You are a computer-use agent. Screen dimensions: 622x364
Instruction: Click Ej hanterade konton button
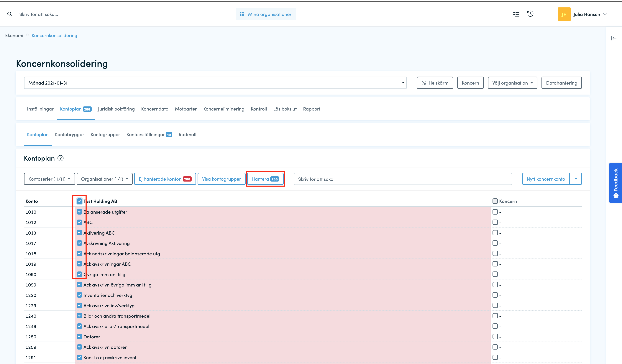click(165, 179)
